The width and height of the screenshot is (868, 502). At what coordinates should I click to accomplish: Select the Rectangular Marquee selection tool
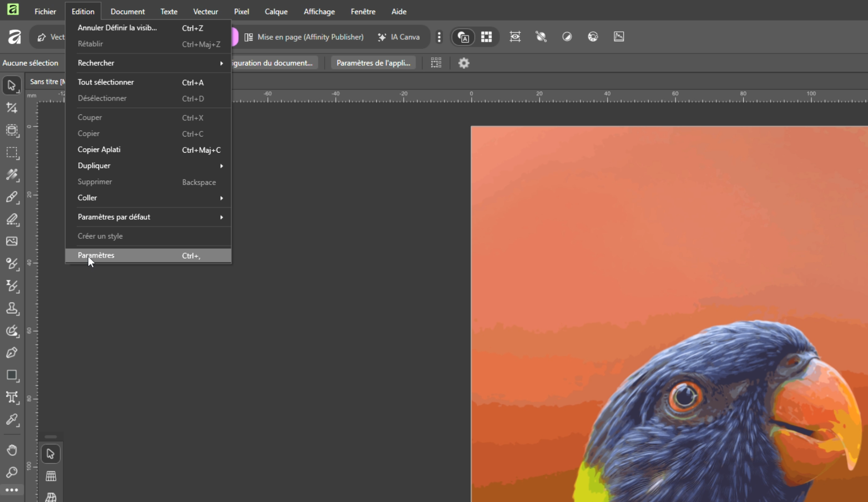(12, 153)
